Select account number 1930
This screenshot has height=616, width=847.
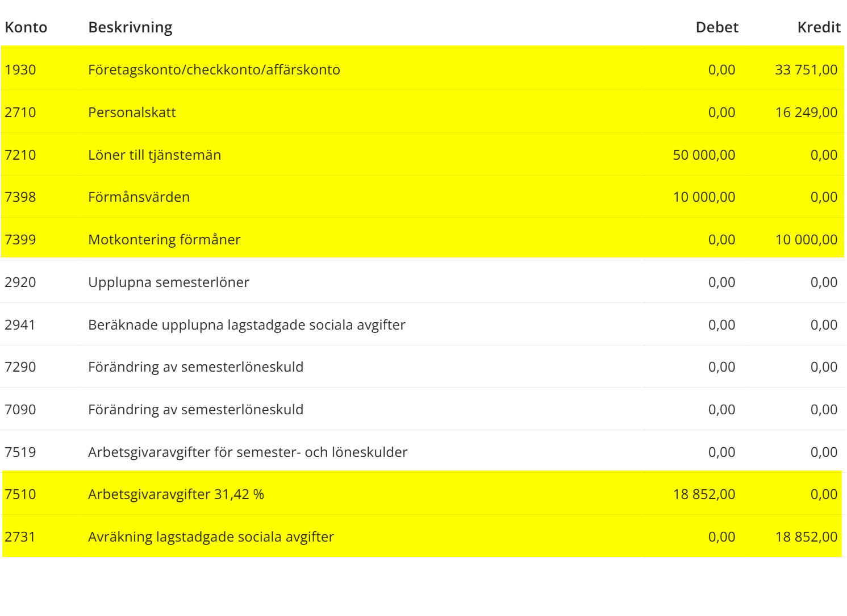(20, 70)
